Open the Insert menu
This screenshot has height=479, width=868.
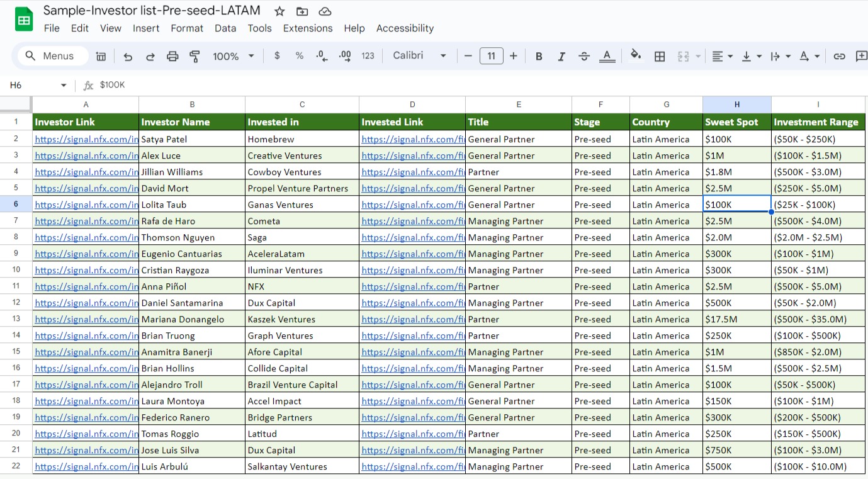pos(146,28)
